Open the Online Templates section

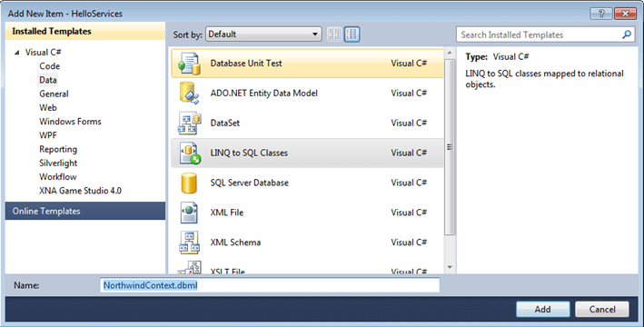coord(85,211)
